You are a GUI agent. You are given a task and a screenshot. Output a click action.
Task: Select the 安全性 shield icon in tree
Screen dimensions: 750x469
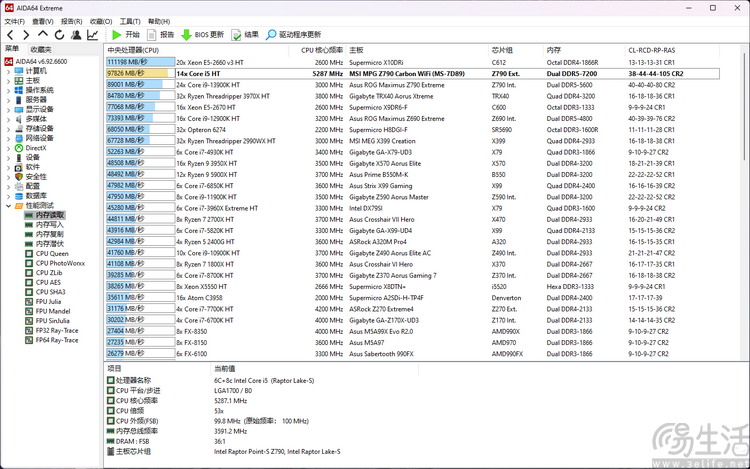(x=19, y=176)
